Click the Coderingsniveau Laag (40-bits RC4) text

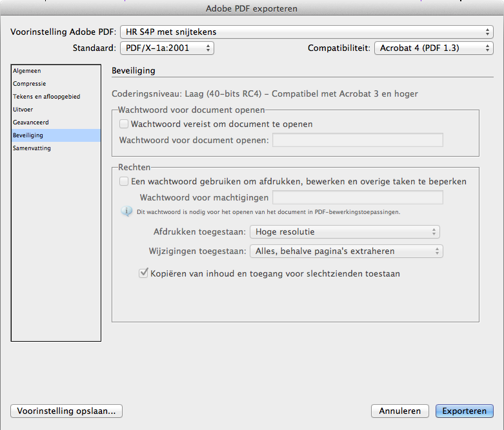265,93
